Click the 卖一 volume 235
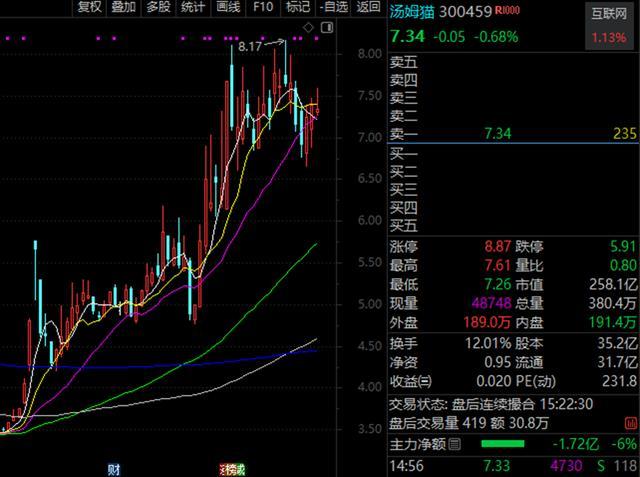 [x=625, y=134]
